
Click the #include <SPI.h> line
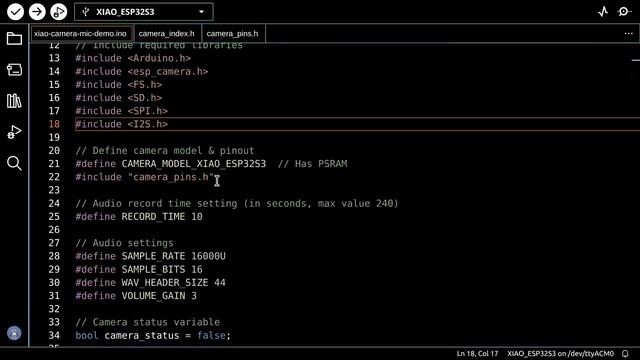pyautogui.click(x=122, y=111)
